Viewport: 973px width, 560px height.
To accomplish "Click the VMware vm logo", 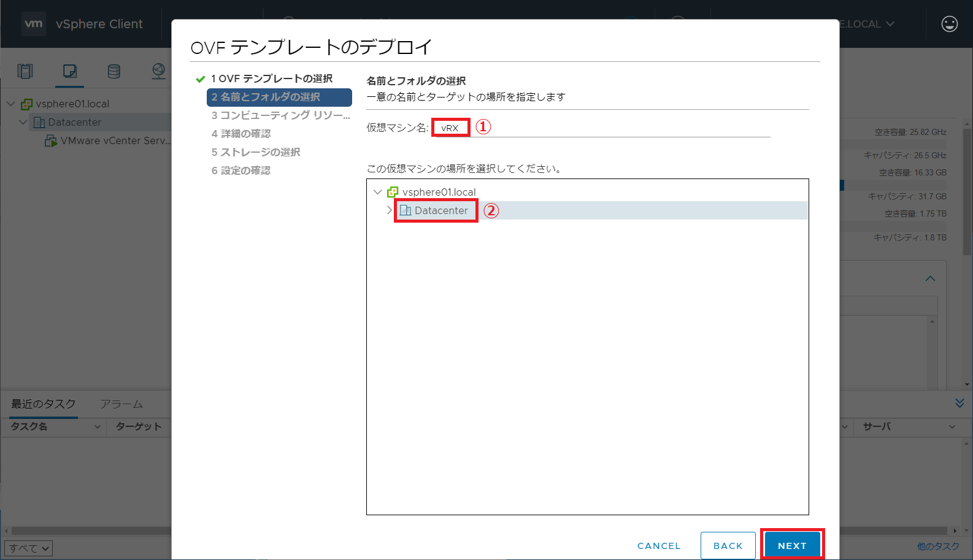I will pos(34,24).
